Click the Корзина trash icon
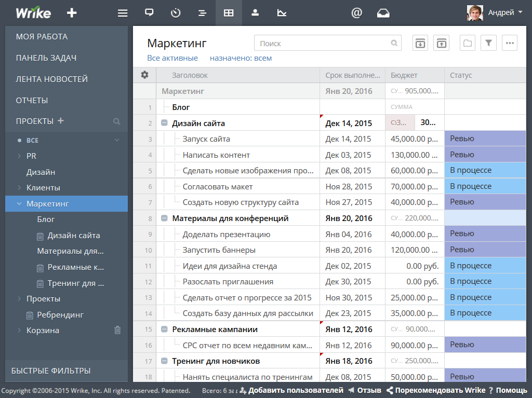 tap(117, 330)
